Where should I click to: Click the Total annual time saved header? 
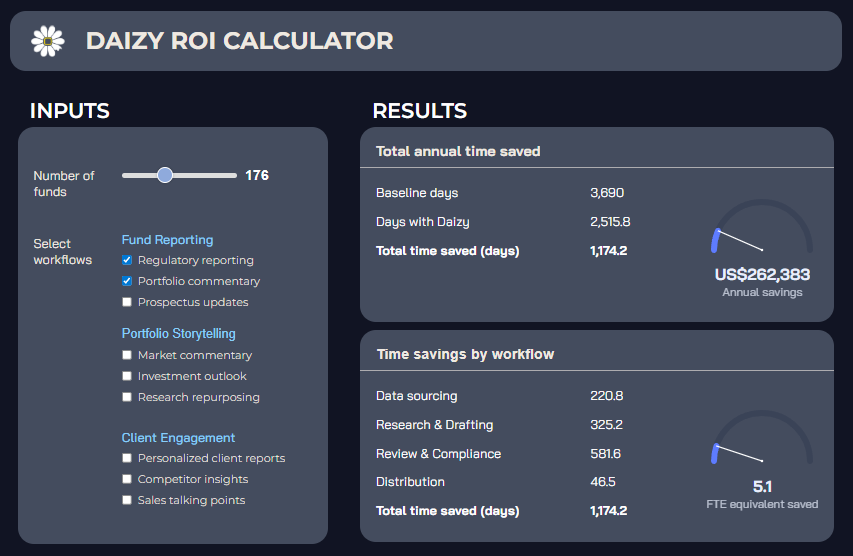[458, 151]
